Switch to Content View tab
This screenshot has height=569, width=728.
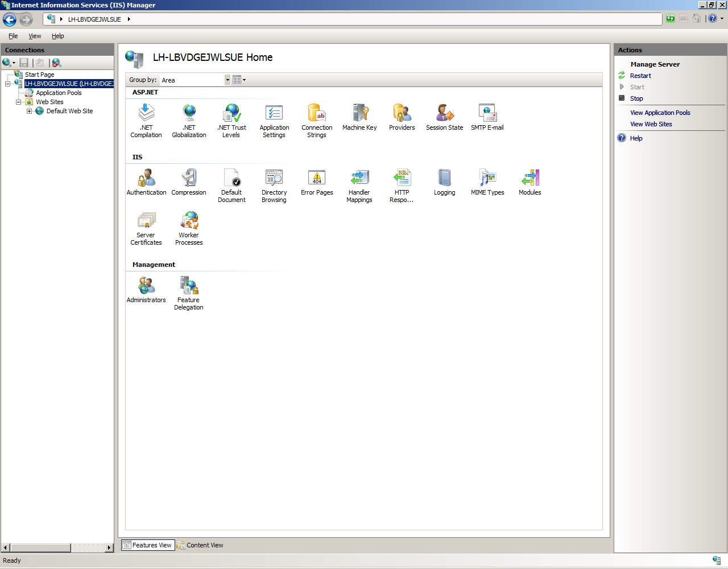tap(200, 545)
